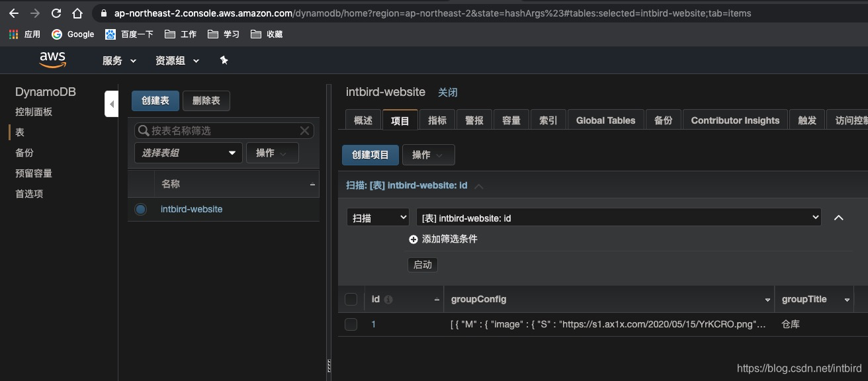Reload the page with refresh icon

[x=56, y=13]
